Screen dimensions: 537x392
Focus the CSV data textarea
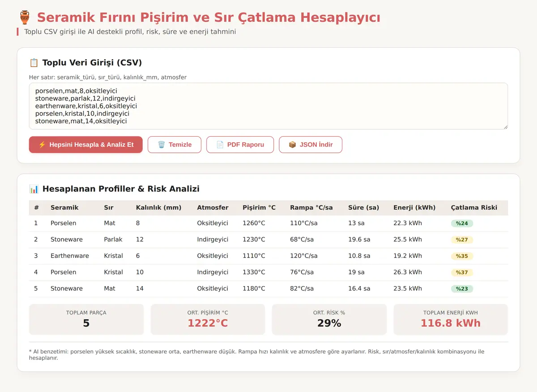tap(268, 106)
